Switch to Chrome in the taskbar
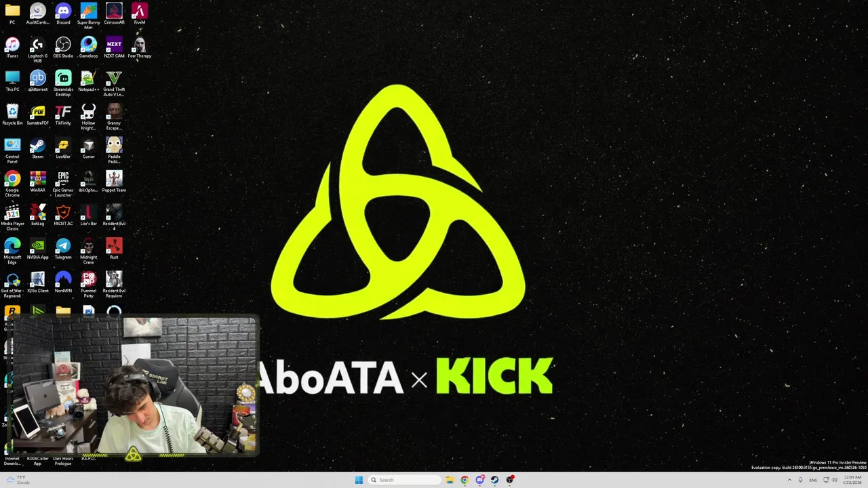This screenshot has height=488, width=868. (465, 480)
